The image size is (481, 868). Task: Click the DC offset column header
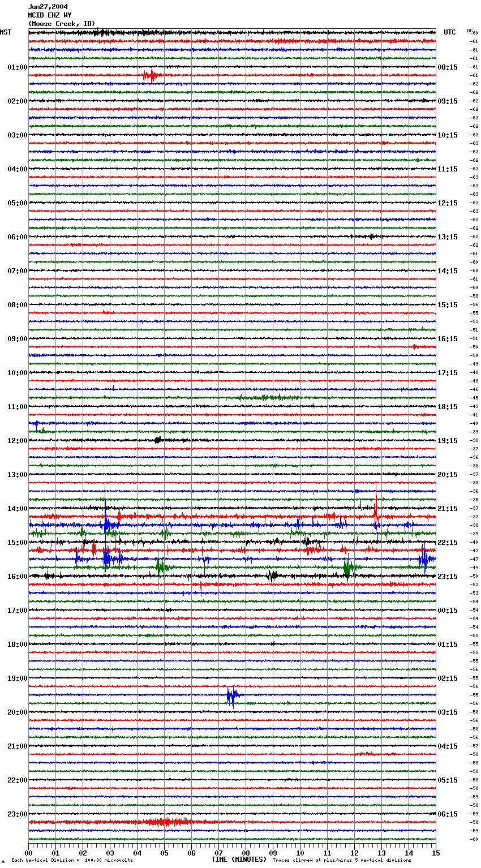[470, 31]
